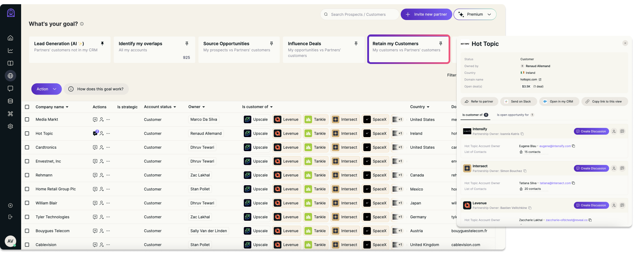
Task: Switch to the Is customer of tab
Action: [x=475, y=115]
